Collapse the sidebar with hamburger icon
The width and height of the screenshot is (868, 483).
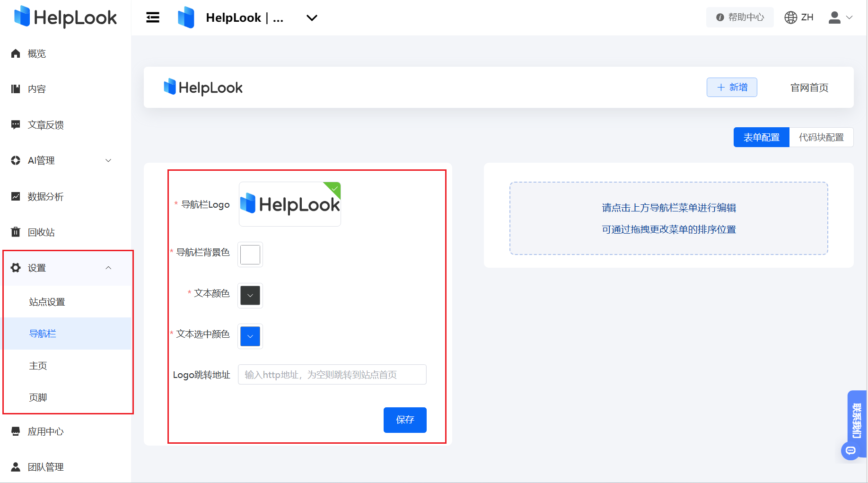[x=152, y=17]
